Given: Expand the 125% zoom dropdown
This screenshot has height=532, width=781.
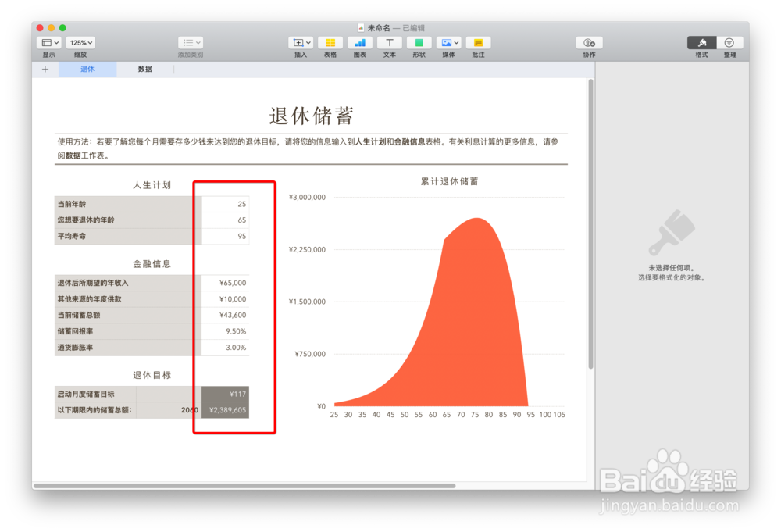Looking at the screenshot, I should [80, 43].
